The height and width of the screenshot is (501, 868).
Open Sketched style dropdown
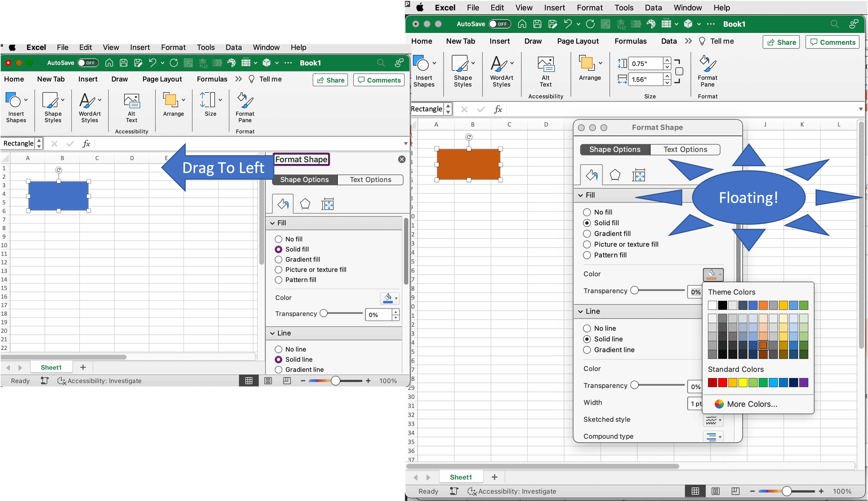[x=713, y=420]
